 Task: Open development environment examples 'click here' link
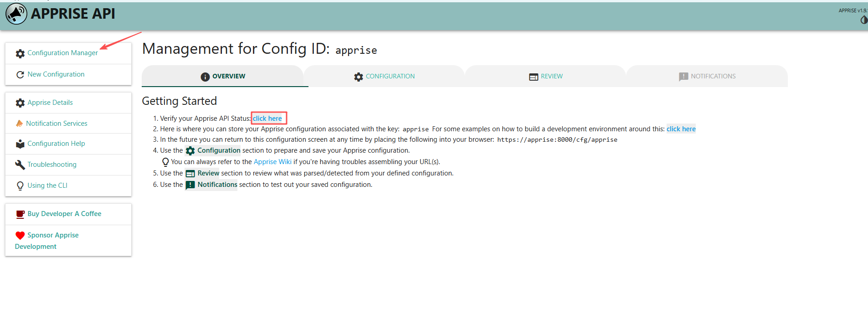coord(681,129)
